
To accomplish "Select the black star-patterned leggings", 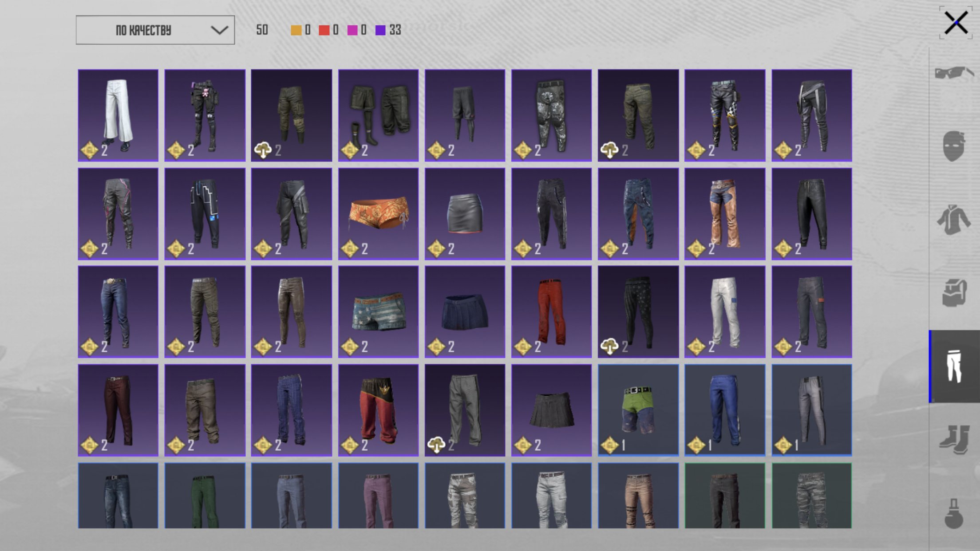I will click(638, 312).
